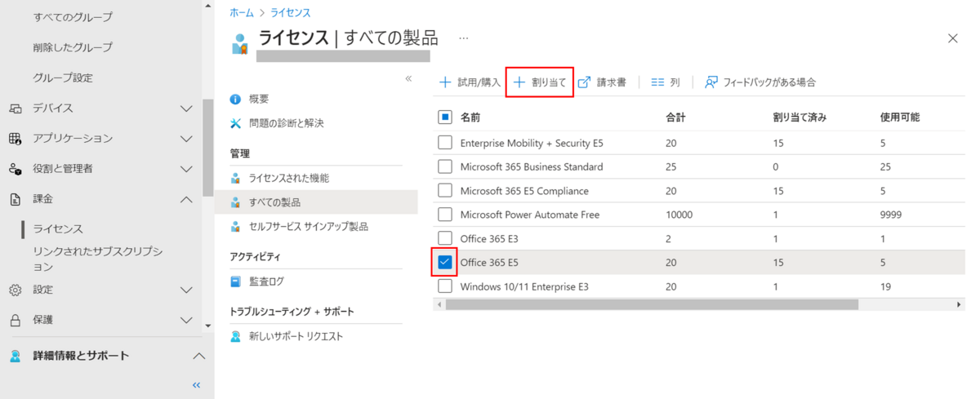Open グループ設定 in sidebar
The height and width of the screenshot is (399, 980).
click(x=63, y=78)
